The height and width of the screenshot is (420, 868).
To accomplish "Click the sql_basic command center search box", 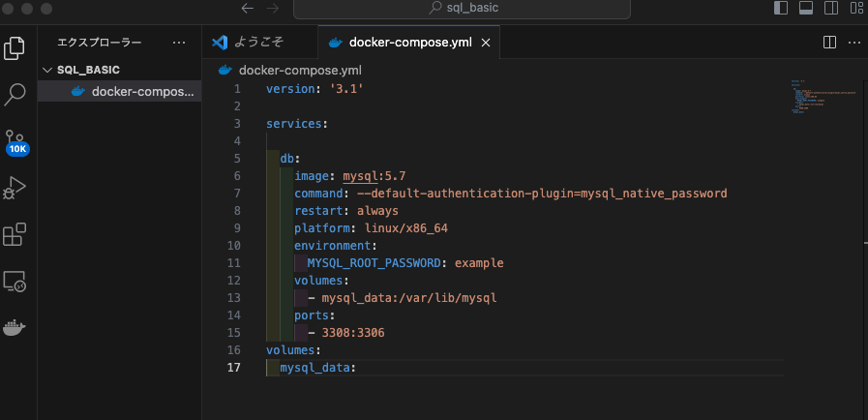I will click(x=462, y=9).
